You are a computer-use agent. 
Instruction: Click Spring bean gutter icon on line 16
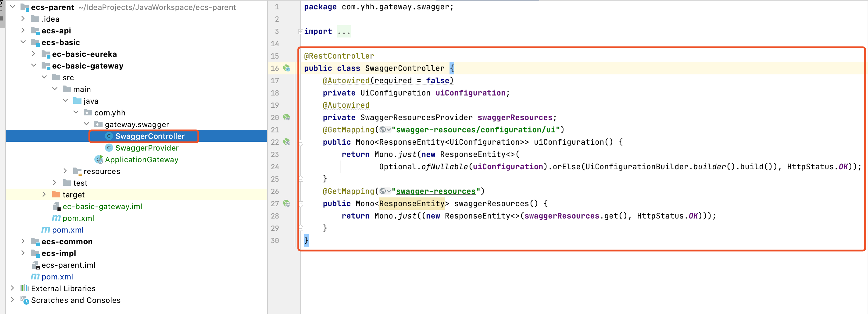tap(286, 68)
